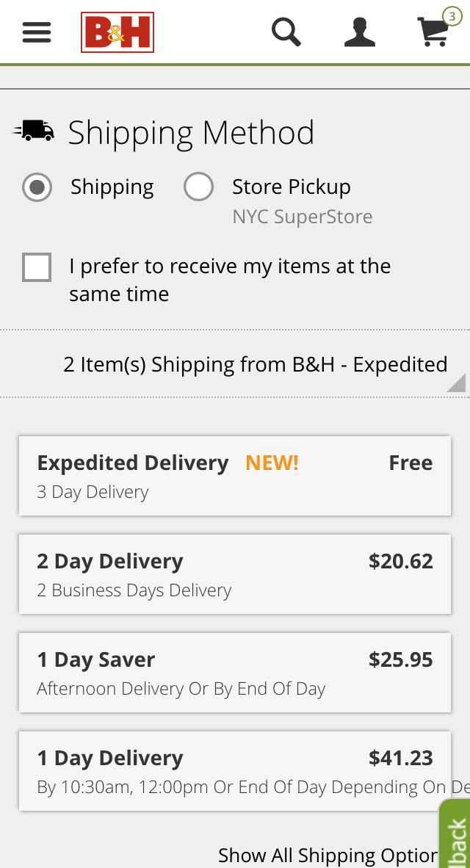This screenshot has height=868, width=470.
Task: Choose Expedited Delivery free option
Action: tap(235, 476)
